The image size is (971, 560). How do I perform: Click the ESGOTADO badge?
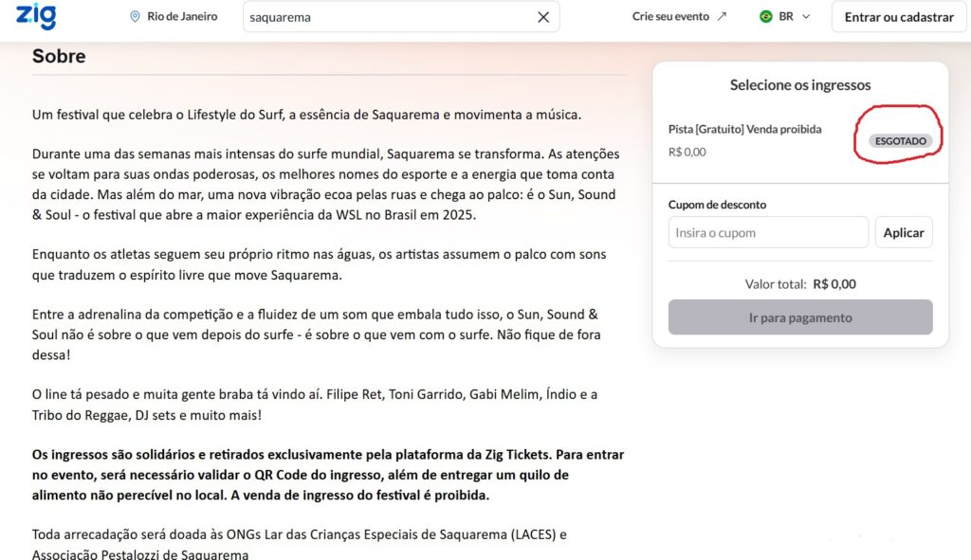(901, 141)
